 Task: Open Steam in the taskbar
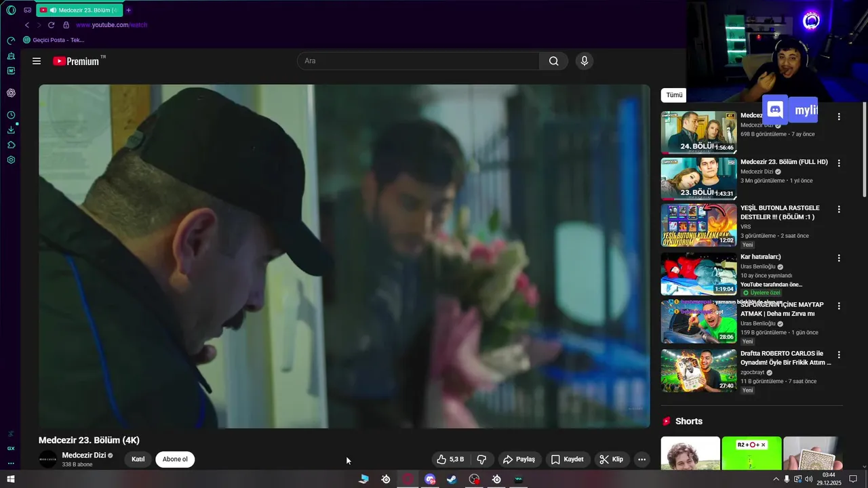click(452, 479)
